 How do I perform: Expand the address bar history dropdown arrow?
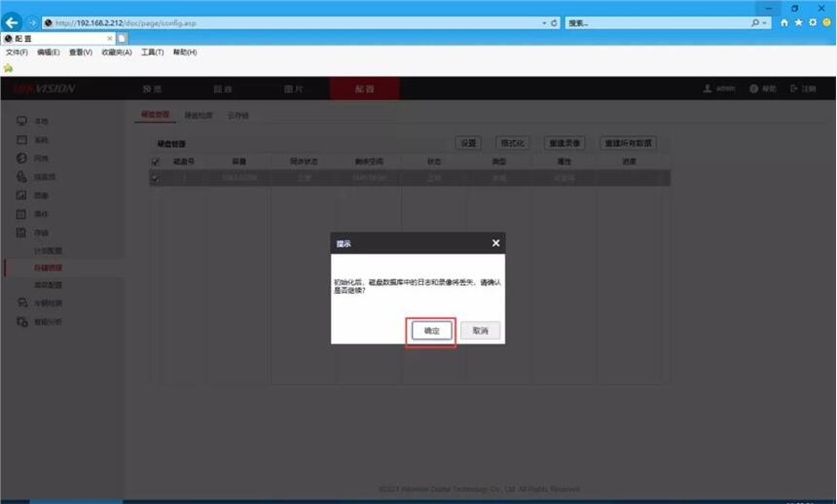point(544,22)
